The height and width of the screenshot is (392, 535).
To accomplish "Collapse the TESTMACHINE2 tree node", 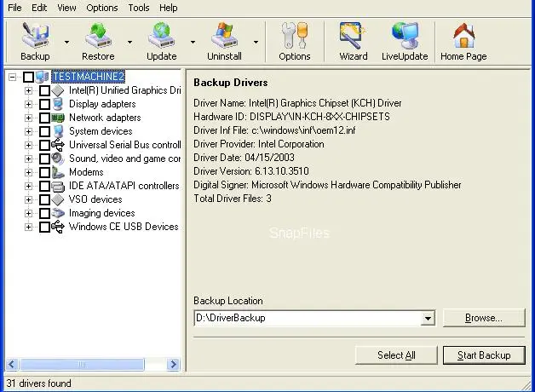I will coord(12,77).
